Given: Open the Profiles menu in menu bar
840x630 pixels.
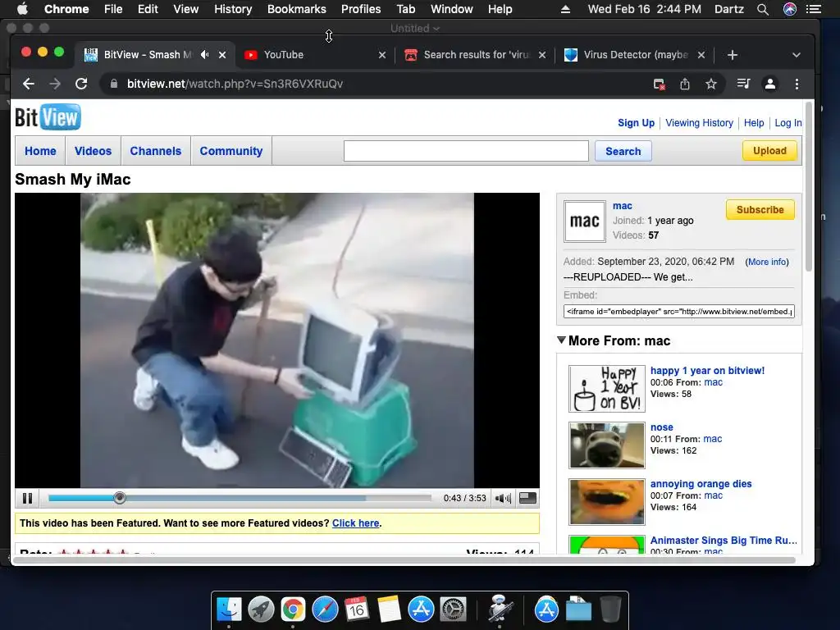Looking at the screenshot, I should pyautogui.click(x=361, y=9).
